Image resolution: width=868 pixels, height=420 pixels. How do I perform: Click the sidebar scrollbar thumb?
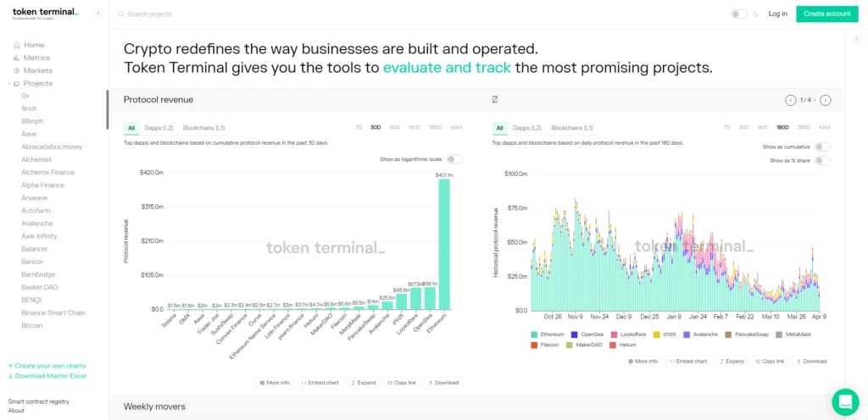[108, 109]
